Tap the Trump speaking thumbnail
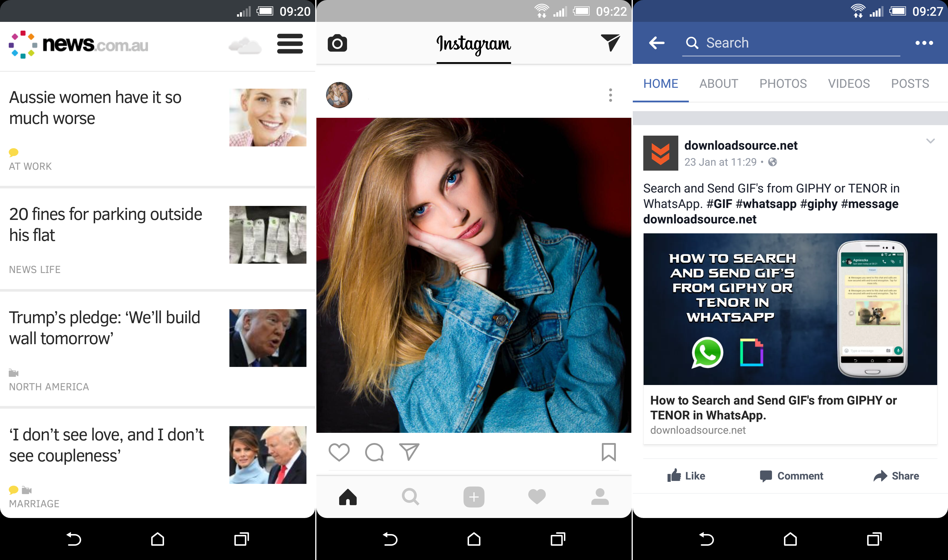This screenshot has height=560, width=948. coord(268,338)
